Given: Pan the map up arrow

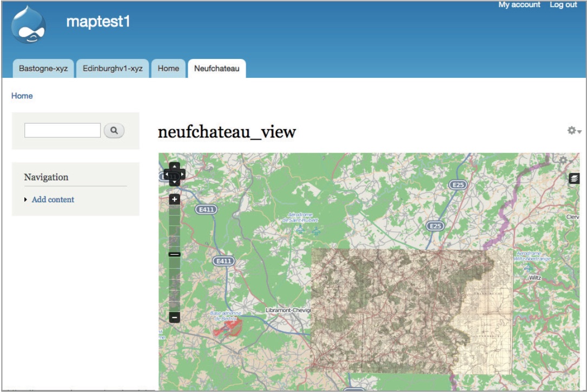Looking at the screenshot, I should pyautogui.click(x=174, y=167).
